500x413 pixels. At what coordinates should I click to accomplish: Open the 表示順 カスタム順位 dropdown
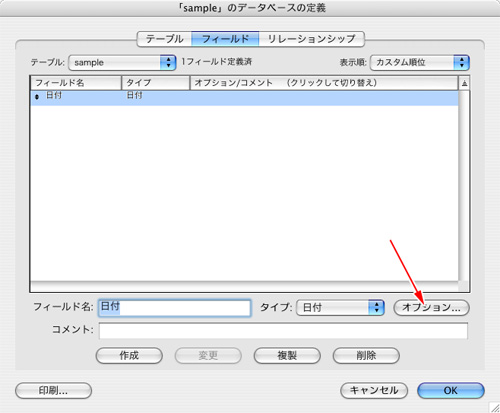[x=420, y=63]
